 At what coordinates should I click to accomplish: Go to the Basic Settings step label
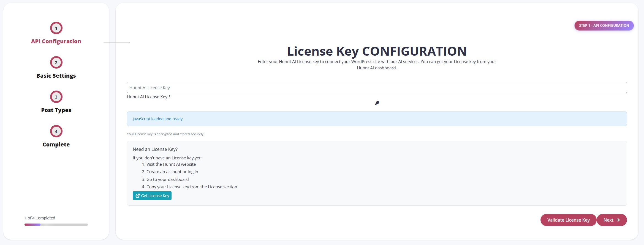tap(56, 76)
